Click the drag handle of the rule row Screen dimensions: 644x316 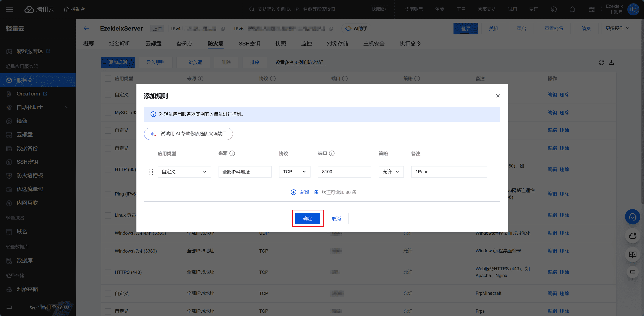[x=151, y=172]
